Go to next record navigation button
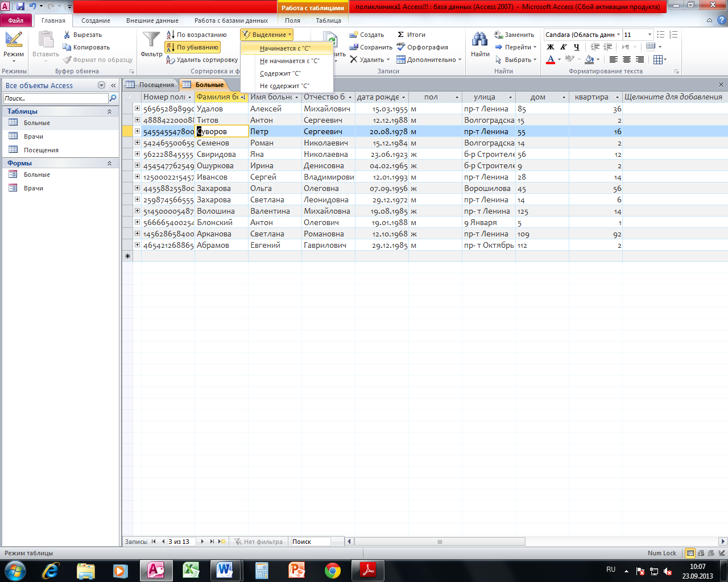 tap(202, 542)
